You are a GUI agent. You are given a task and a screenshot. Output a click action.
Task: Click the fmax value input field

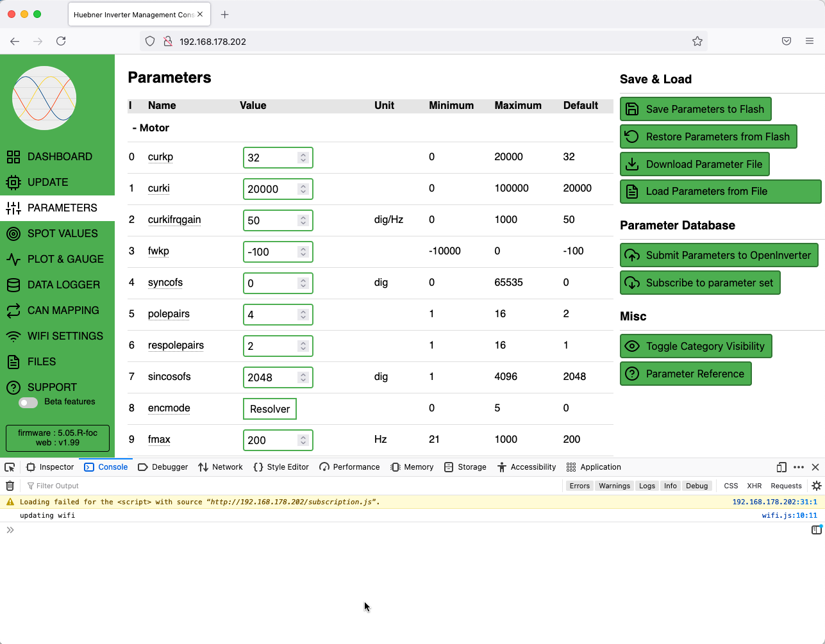pyautogui.click(x=271, y=440)
